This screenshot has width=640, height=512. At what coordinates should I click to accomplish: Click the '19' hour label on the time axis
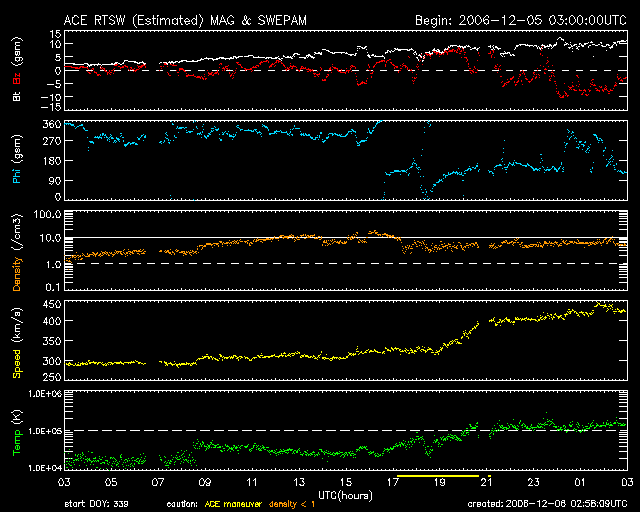[x=440, y=483]
